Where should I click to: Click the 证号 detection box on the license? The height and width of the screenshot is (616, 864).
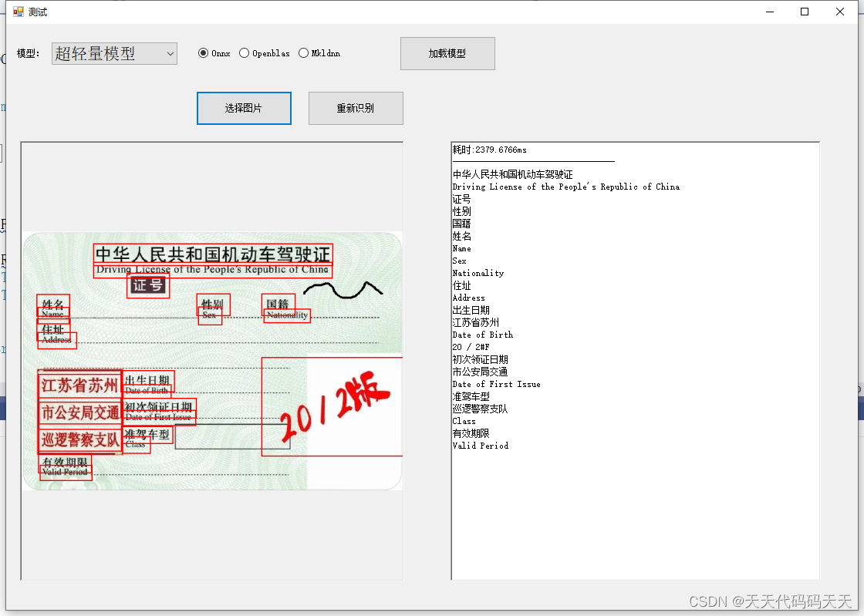147,286
